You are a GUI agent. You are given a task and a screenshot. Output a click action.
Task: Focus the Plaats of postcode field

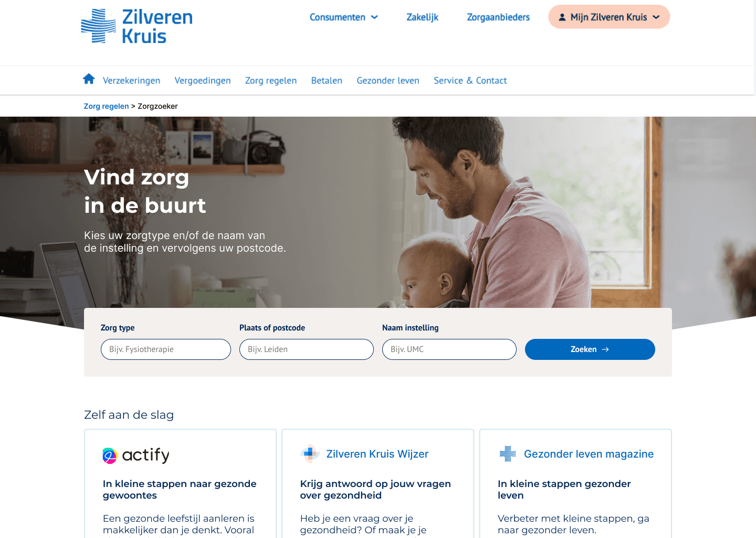pyautogui.click(x=307, y=349)
